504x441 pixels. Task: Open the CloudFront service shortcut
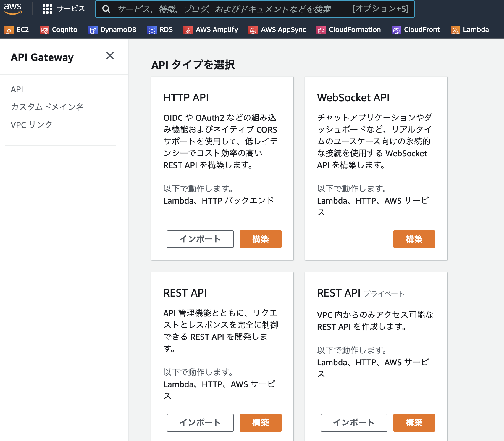click(x=416, y=30)
